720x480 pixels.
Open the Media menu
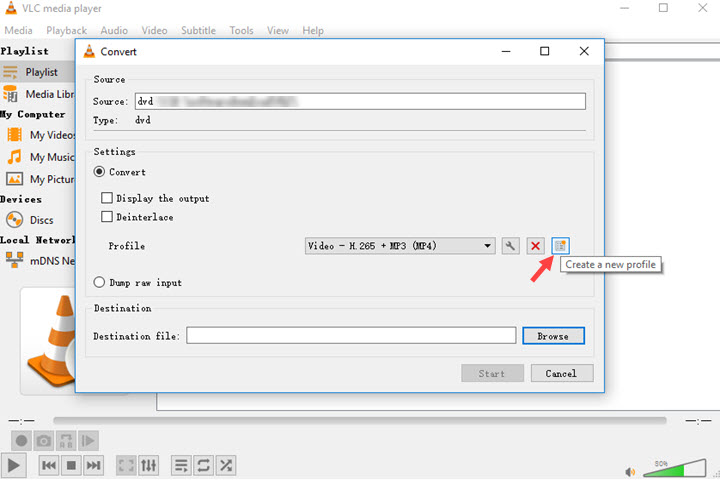[x=18, y=31]
